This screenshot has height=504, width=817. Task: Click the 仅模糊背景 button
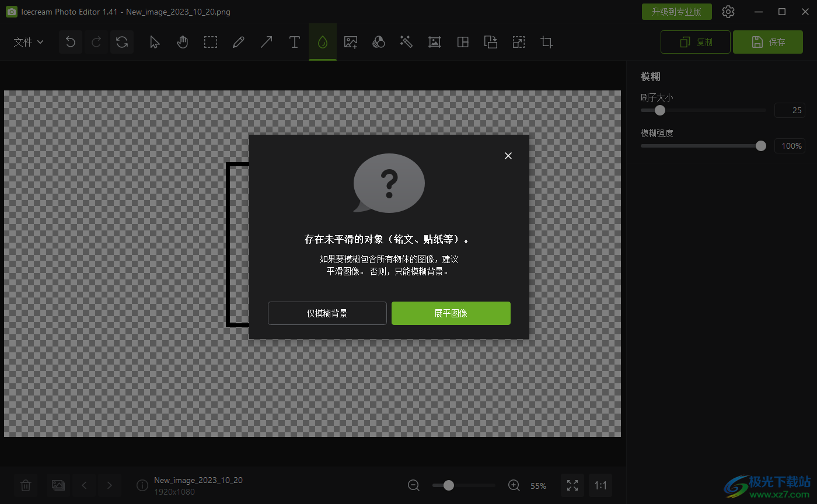click(327, 313)
